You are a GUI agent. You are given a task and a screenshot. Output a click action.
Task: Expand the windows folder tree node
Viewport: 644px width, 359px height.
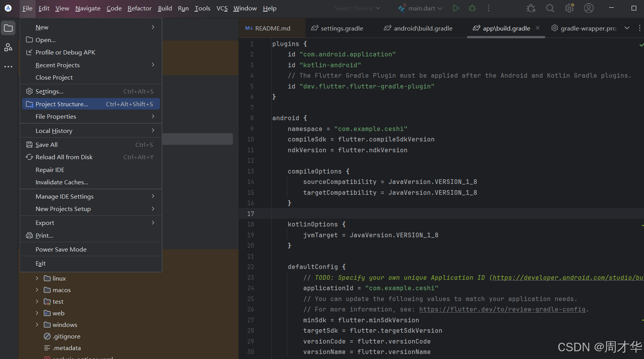point(37,325)
